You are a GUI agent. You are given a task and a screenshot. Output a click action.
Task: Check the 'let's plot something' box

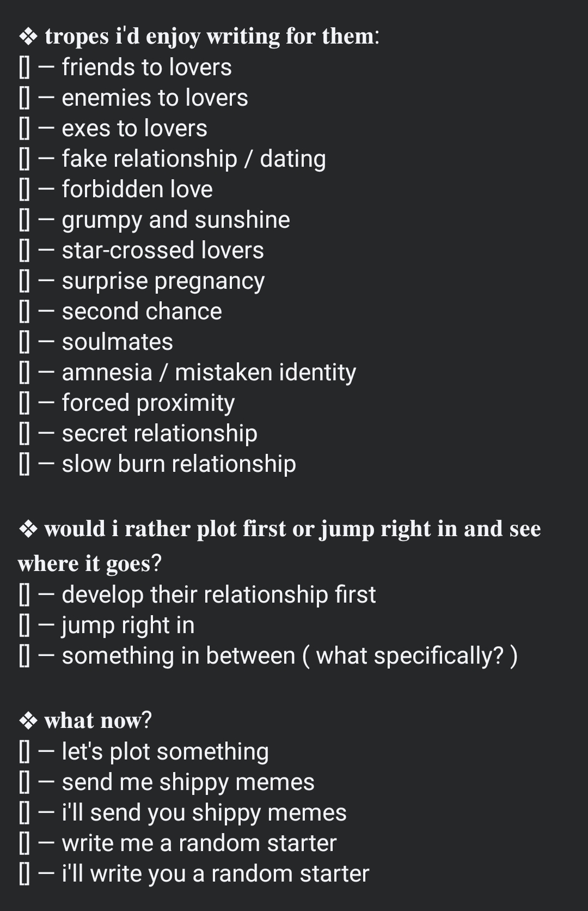(x=24, y=752)
